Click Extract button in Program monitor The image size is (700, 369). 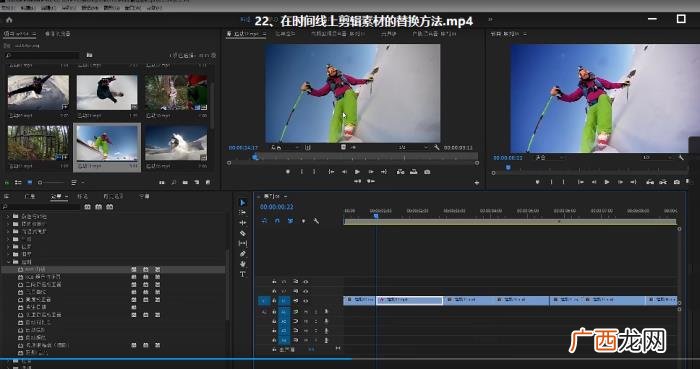[x=663, y=182]
